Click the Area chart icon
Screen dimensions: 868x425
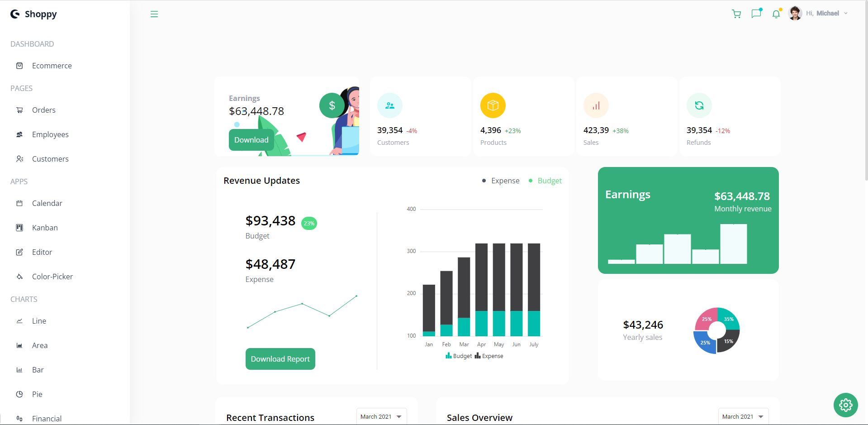tap(19, 345)
